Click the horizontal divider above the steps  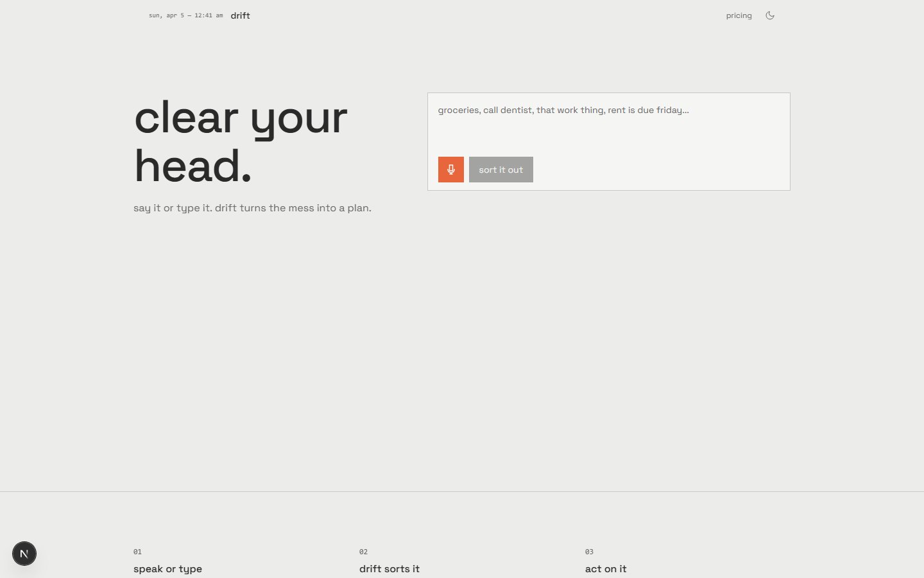[x=462, y=492]
